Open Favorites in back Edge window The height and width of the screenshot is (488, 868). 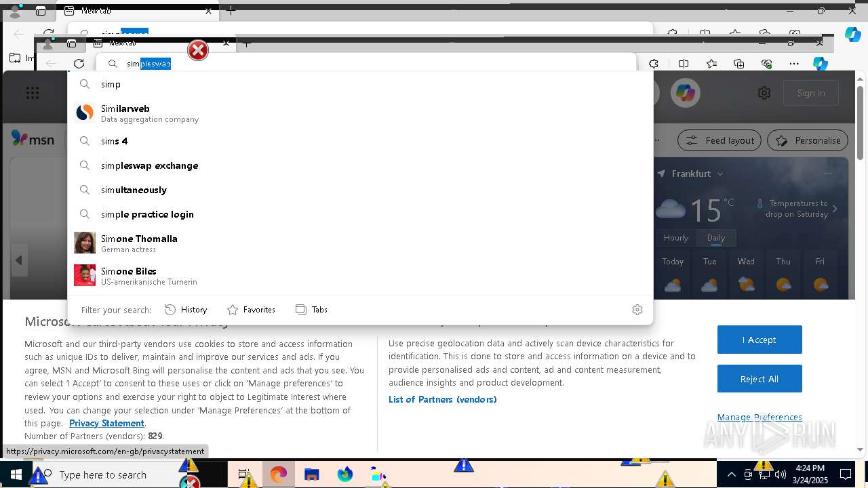click(734, 33)
